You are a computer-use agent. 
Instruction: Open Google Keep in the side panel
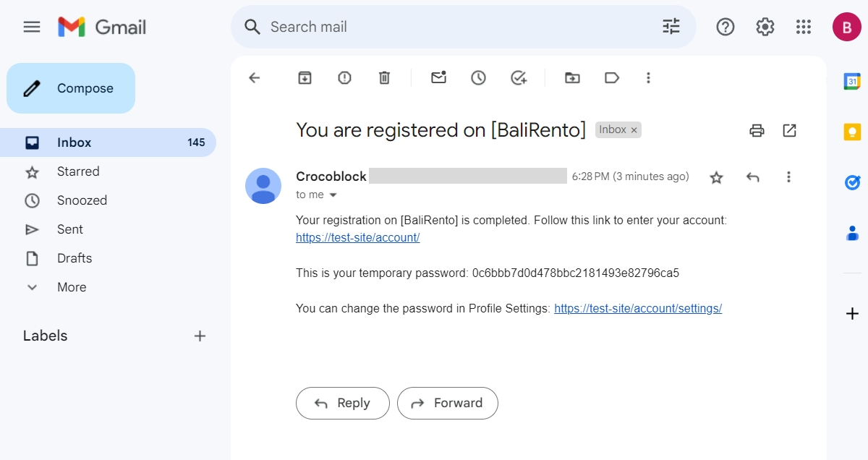851,132
